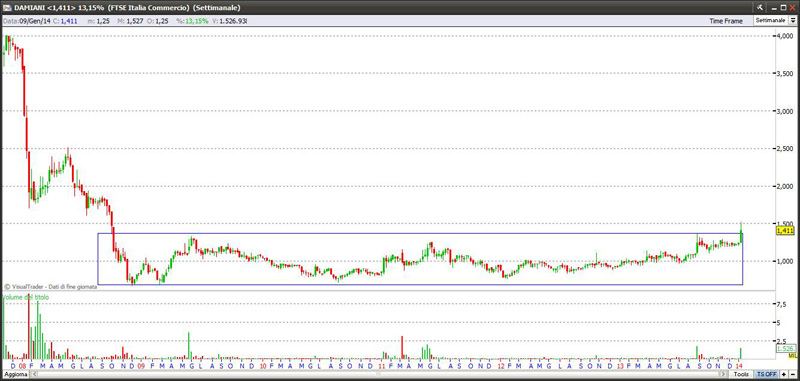Click the Time Frame label
Screen dimensions: 800x381
click(x=726, y=21)
